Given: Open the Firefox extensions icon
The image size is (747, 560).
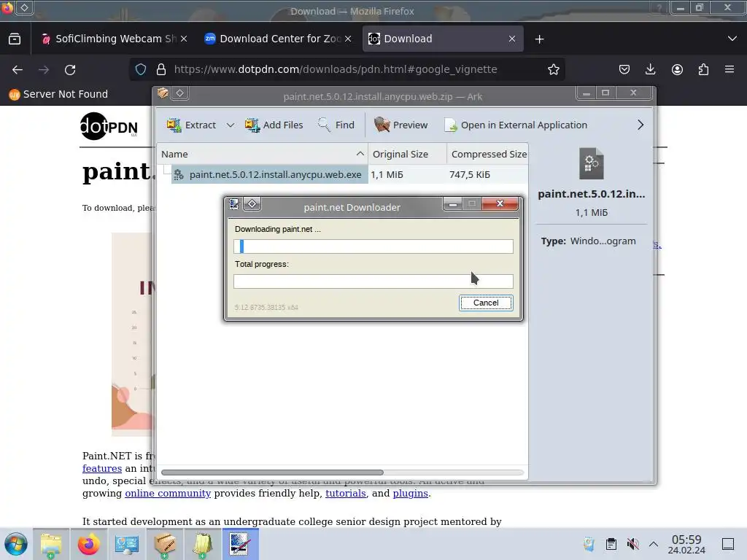Looking at the screenshot, I should tap(703, 69).
